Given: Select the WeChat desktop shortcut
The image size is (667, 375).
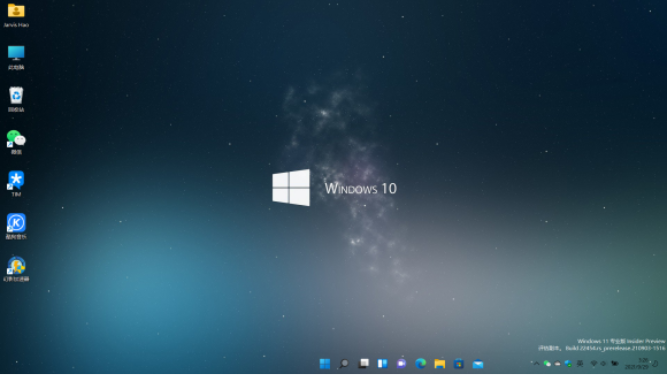Looking at the screenshot, I should click(16, 142).
